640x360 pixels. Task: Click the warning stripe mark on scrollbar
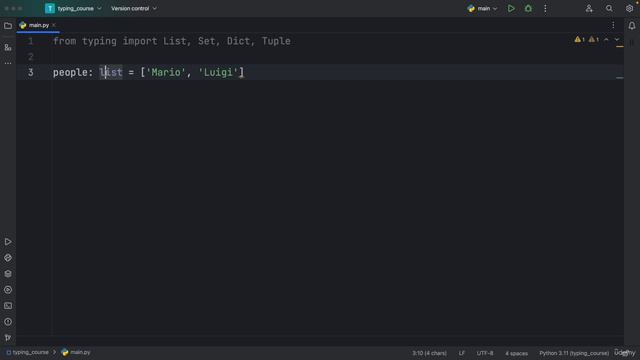pyautogui.click(x=620, y=47)
